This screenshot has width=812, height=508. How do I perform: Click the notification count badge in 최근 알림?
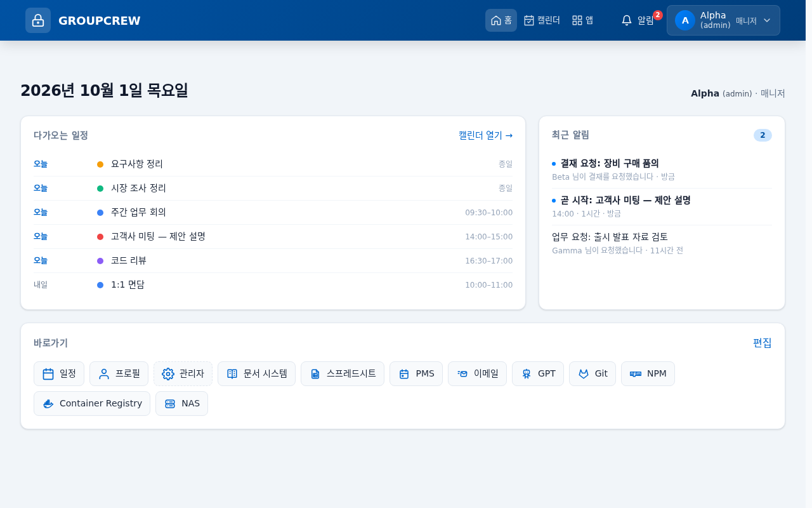[763, 135]
